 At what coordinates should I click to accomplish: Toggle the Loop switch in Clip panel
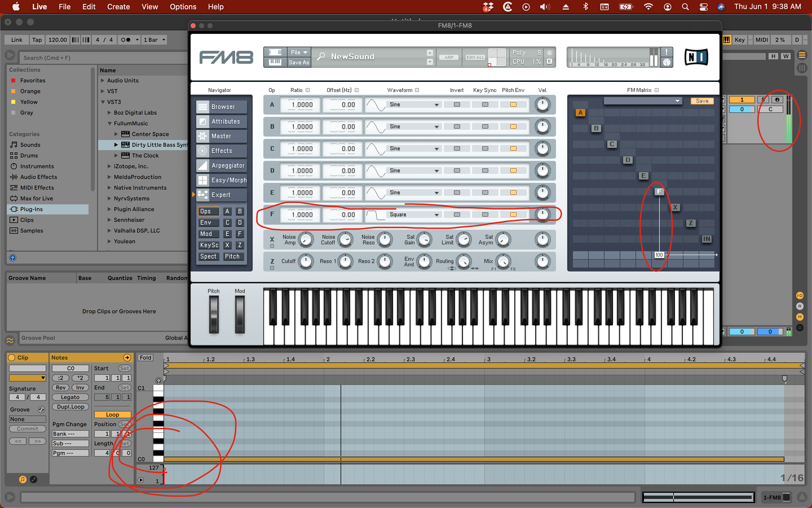point(112,415)
